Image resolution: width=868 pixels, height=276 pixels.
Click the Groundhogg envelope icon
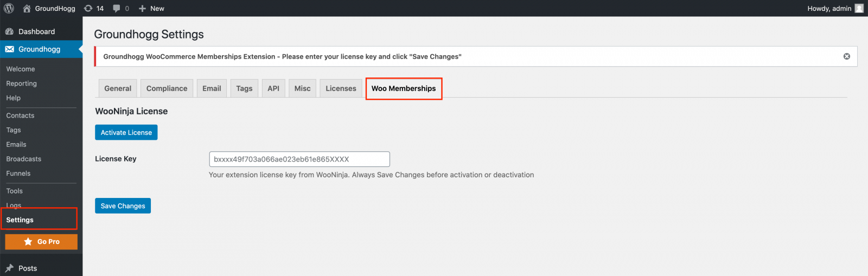click(x=9, y=49)
